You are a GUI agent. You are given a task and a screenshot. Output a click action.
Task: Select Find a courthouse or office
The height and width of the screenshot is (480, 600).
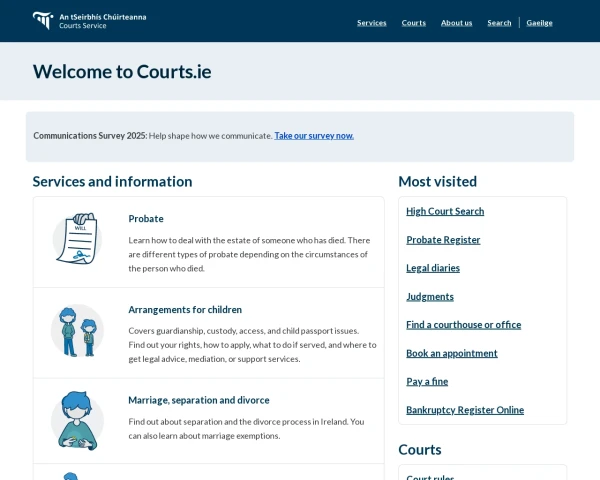pyautogui.click(x=463, y=325)
